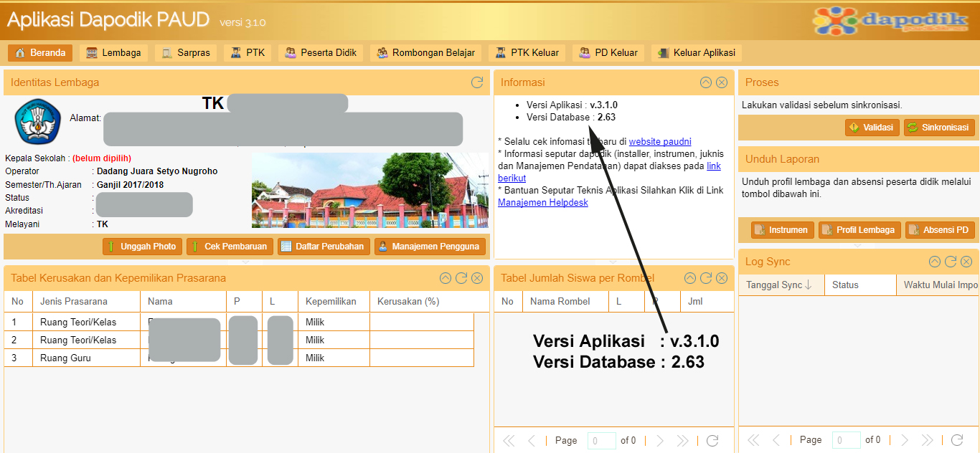Click Kepemilikan column header

coord(334,302)
